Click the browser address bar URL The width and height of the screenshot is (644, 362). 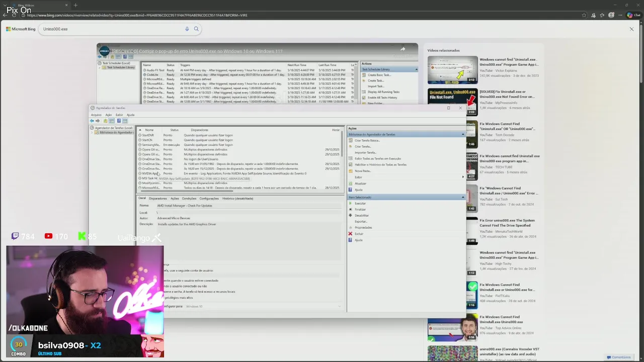[x=137, y=15]
